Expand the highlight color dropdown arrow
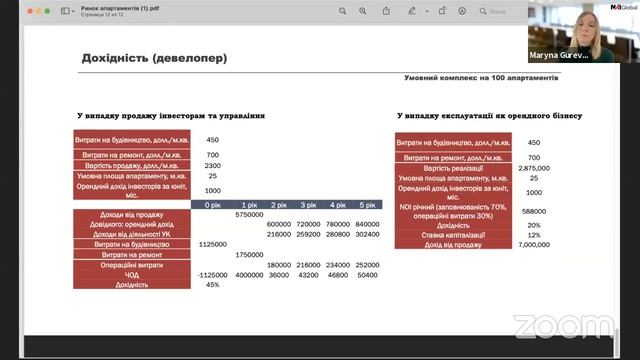Image resolution: width=640 pixels, height=360 pixels. [x=427, y=11]
